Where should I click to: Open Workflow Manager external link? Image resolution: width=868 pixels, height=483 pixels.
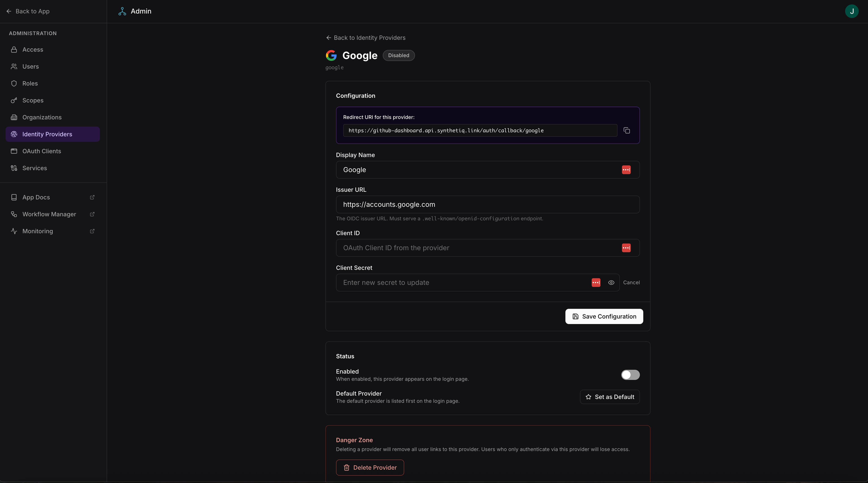click(x=52, y=214)
